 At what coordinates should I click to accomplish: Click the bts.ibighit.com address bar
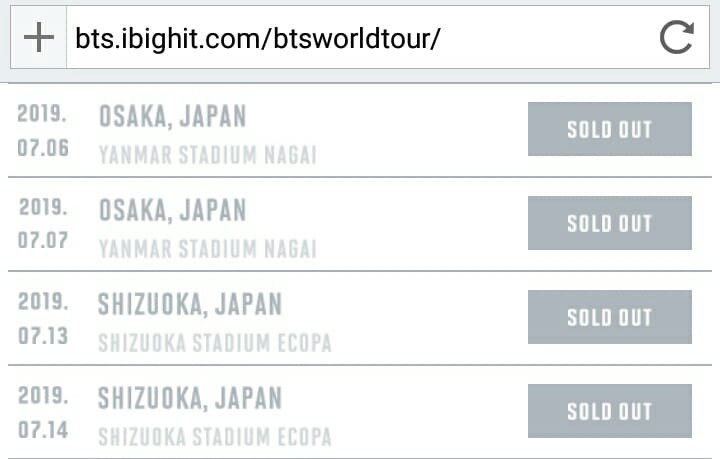360,38
